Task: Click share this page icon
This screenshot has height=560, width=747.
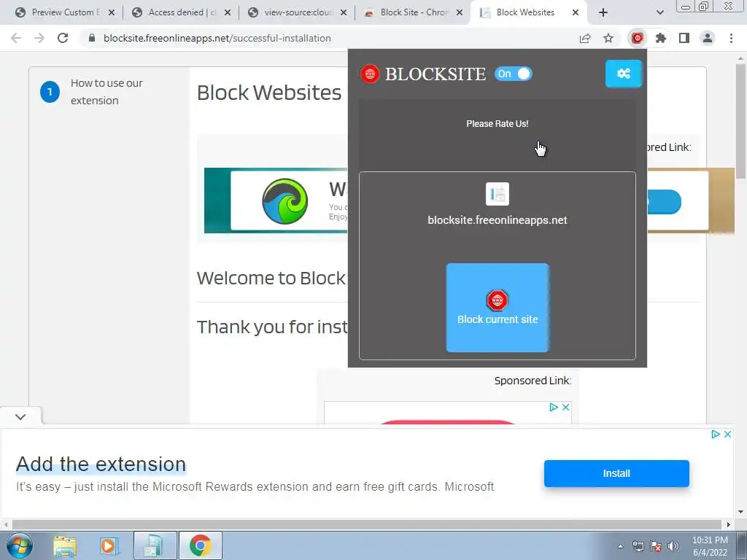Action: [585, 38]
